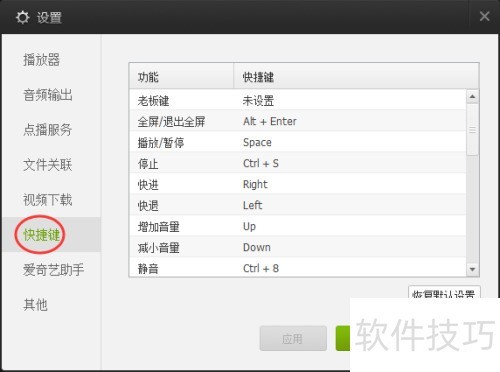Click the Alt + Enter shortcut cell

(270, 121)
